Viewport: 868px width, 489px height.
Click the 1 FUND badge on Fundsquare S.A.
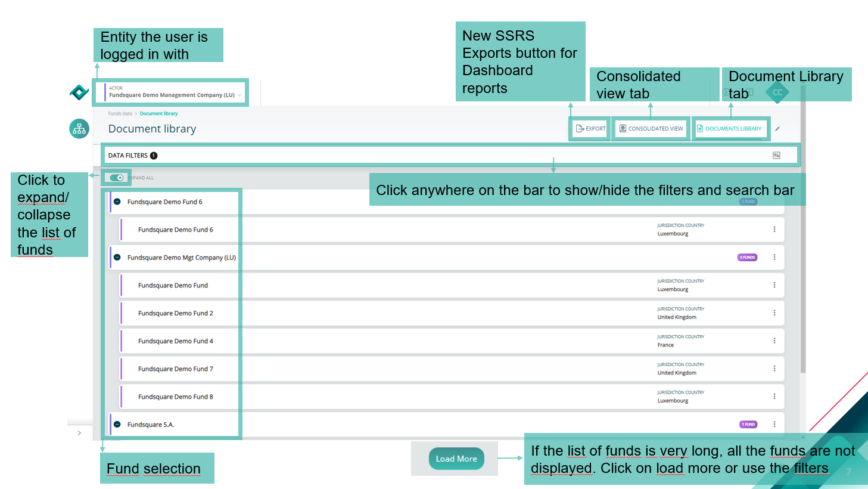[x=748, y=425]
